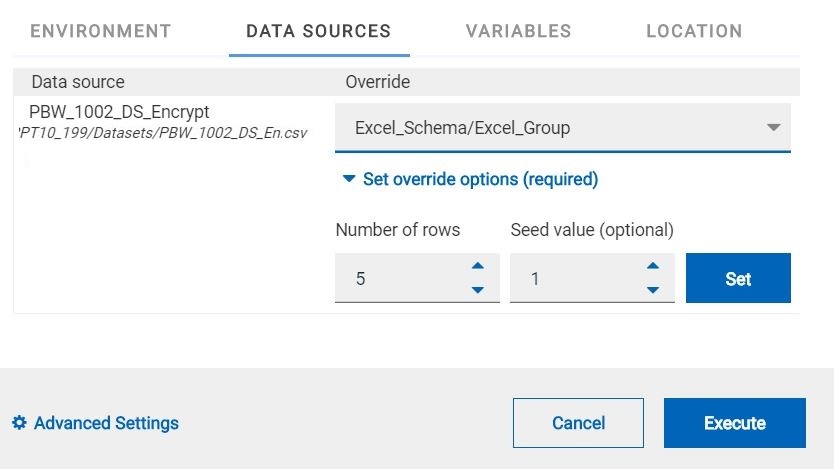The height and width of the screenshot is (469, 834).
Task: Go to the Location tab
Action: [694, 31]
